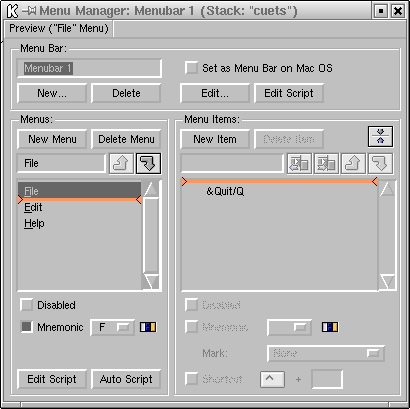The image size is (410, 409).
Task: Toggle the Disabled checkbox under Menus
Action: pos(27,305)
